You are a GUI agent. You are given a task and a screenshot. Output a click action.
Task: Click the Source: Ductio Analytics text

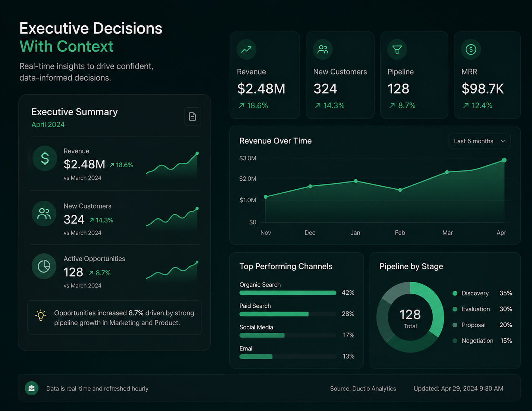363,389
